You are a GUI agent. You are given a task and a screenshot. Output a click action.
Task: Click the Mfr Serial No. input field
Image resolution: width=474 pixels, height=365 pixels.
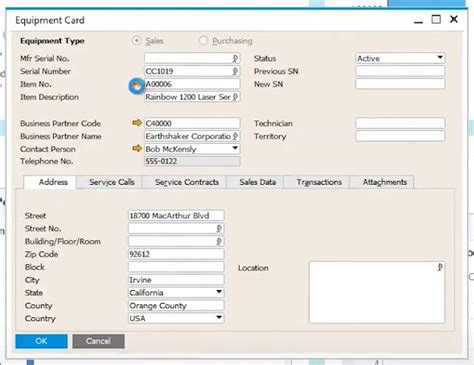point(192,58)
